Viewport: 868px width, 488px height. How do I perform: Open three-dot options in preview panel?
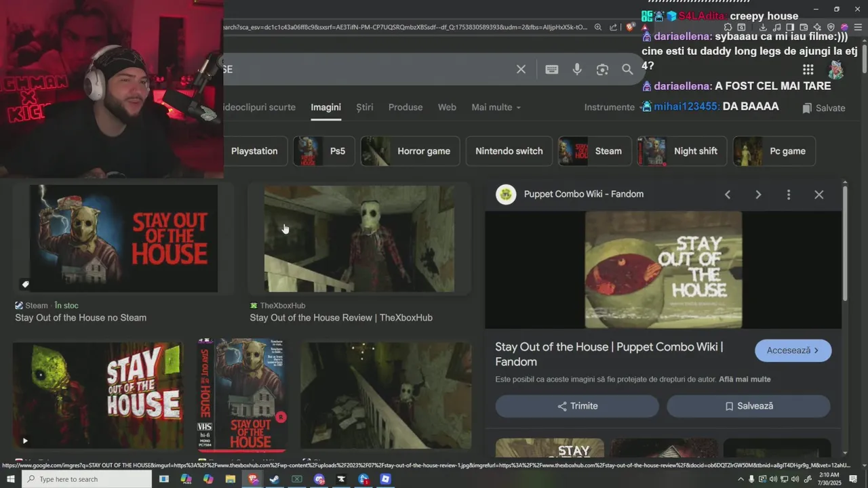(x=788, y=195)
